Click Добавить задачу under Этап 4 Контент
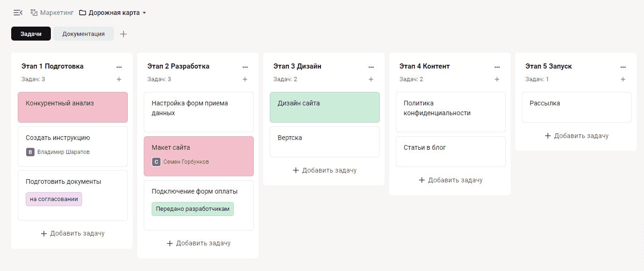The width and height of the screenshot is (644, 271). tap(450, 180)
